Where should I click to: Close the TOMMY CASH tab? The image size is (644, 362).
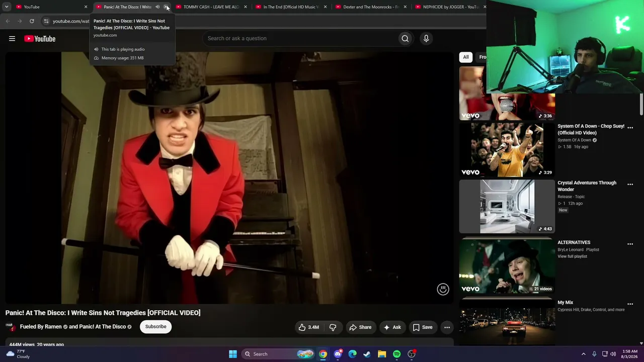pos(246,7)
